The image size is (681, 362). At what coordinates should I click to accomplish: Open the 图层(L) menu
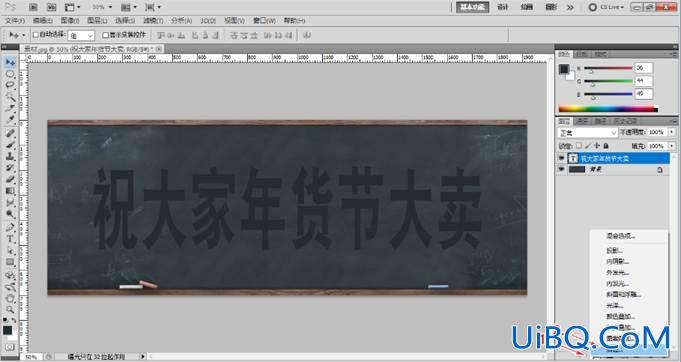tap(97, 20)
